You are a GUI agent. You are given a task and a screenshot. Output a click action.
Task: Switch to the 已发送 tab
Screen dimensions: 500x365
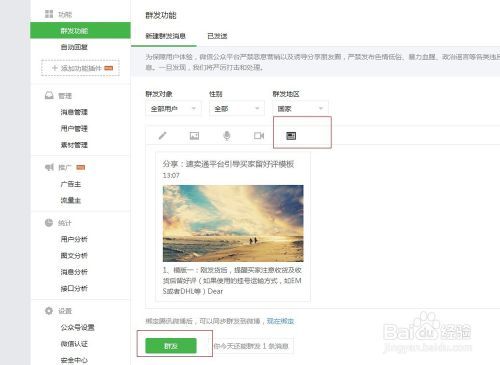point(217,36)
